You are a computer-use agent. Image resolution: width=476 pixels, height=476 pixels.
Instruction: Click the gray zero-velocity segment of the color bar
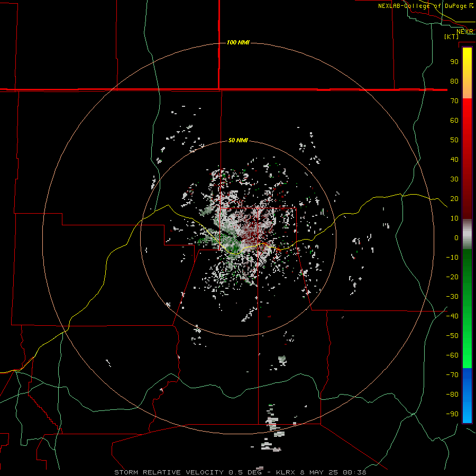(467, 234)
